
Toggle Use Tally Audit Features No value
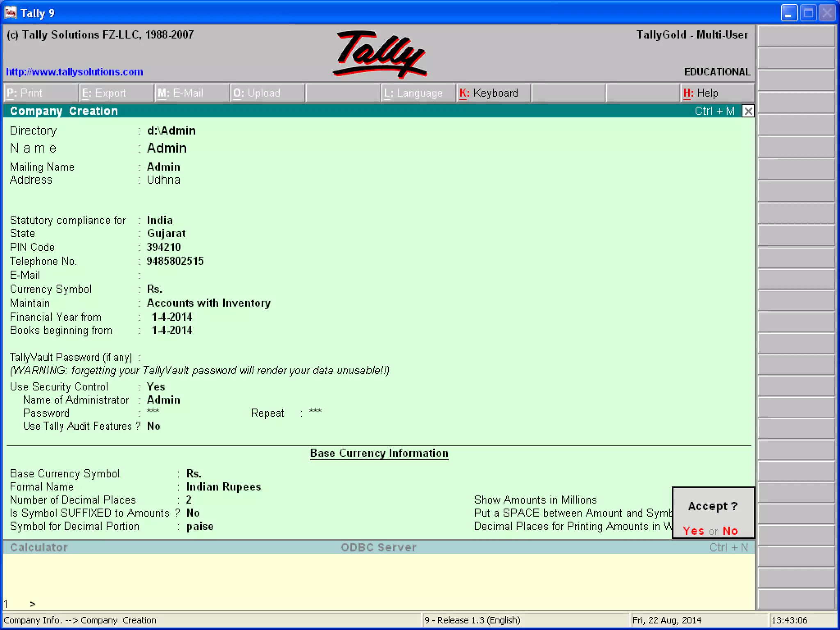pyautogui.click(x=153, y=426)
